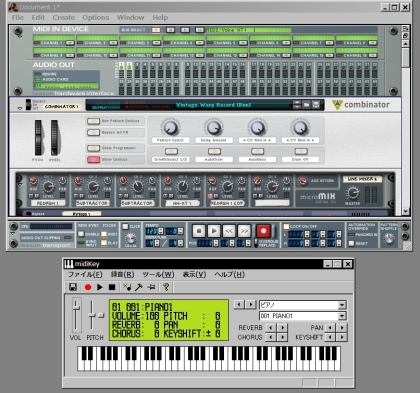Click the Pattern Shuffle knob in transport
Image resolution: width=420 pixels, height=393 pixels.
click(389, 238)
